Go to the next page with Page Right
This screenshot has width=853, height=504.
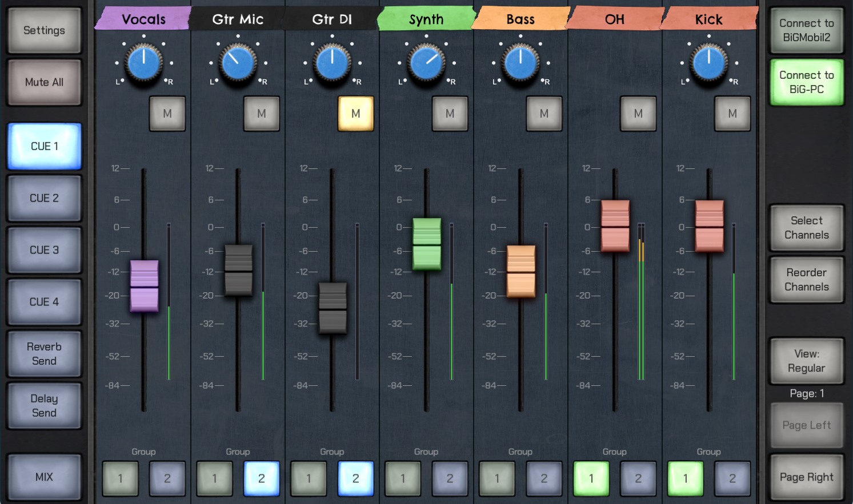coord(806,477)
